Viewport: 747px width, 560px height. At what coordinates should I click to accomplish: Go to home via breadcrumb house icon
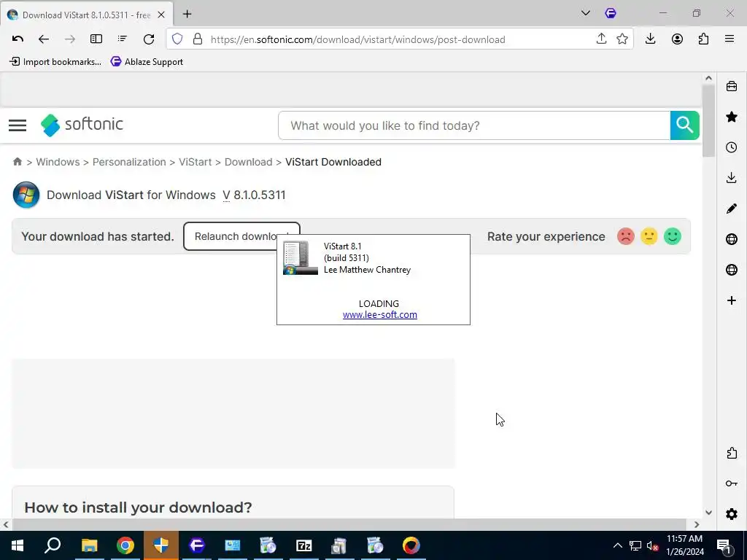pyautogui.click(x=18, y=161)
